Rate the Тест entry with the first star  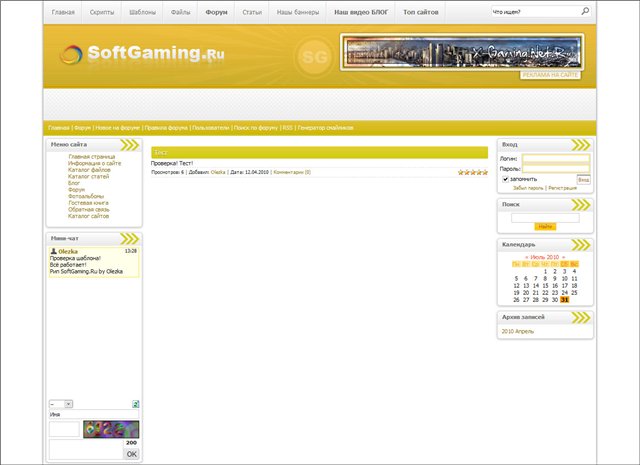(x=461, y=172)
